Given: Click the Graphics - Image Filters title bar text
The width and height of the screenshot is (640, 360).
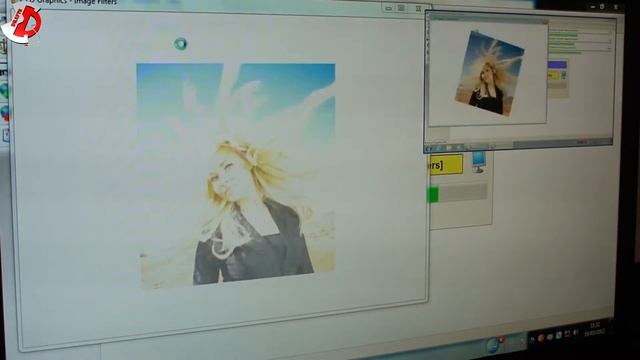Looking at the screenshot, I should coord(72,2).
